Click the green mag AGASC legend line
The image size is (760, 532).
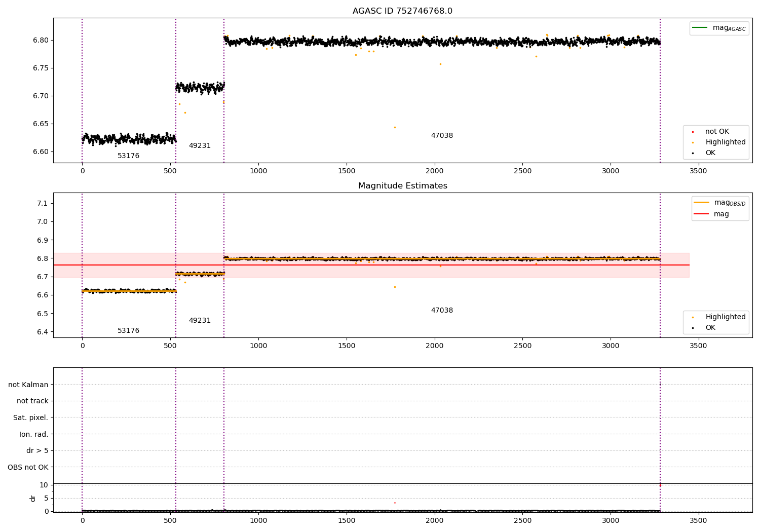coord(700,27)
